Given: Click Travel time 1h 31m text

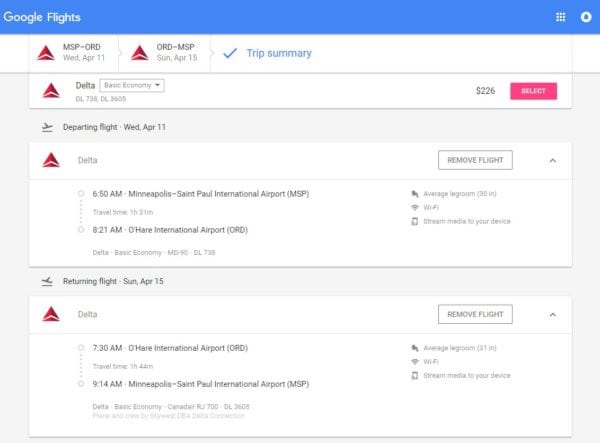Looking at the screenshot, I should (123, 212).
